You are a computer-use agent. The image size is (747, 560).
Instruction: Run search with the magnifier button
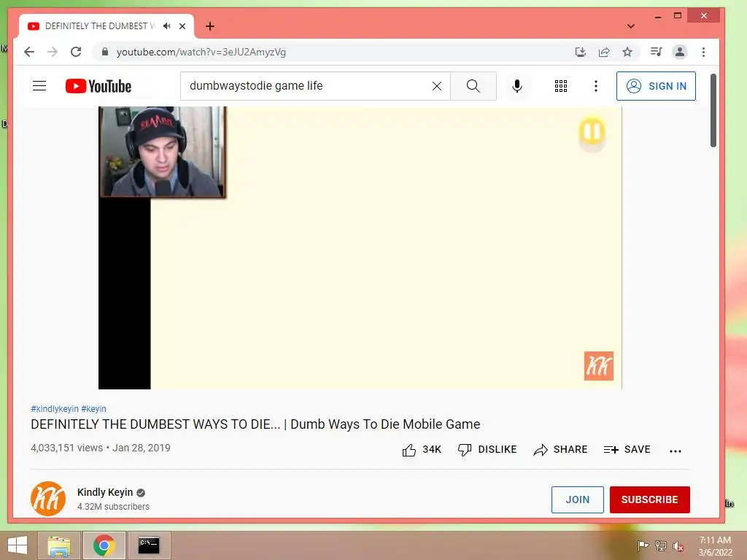point(473,86)
